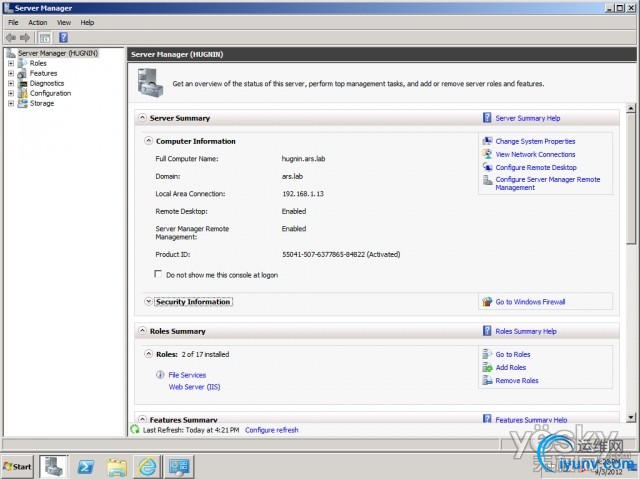Screen dimensions: 640x480
Task: Open the control panel taskbar icon
Action: pos(179,467)
